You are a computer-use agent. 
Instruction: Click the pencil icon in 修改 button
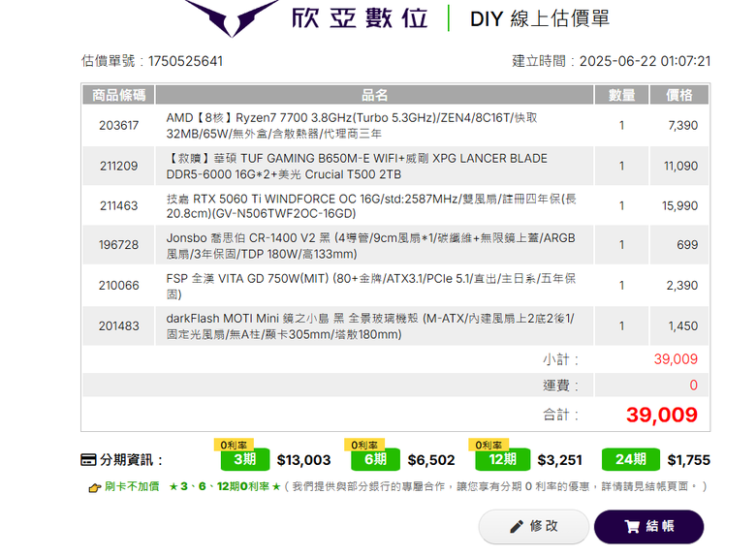tap(517, 527)
